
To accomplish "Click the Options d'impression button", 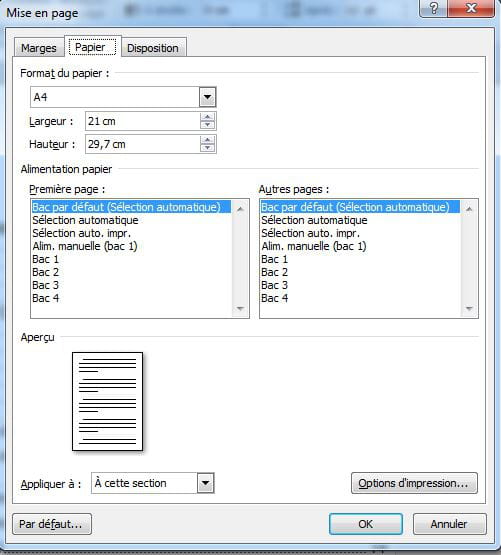I will [x=414, y=483].
